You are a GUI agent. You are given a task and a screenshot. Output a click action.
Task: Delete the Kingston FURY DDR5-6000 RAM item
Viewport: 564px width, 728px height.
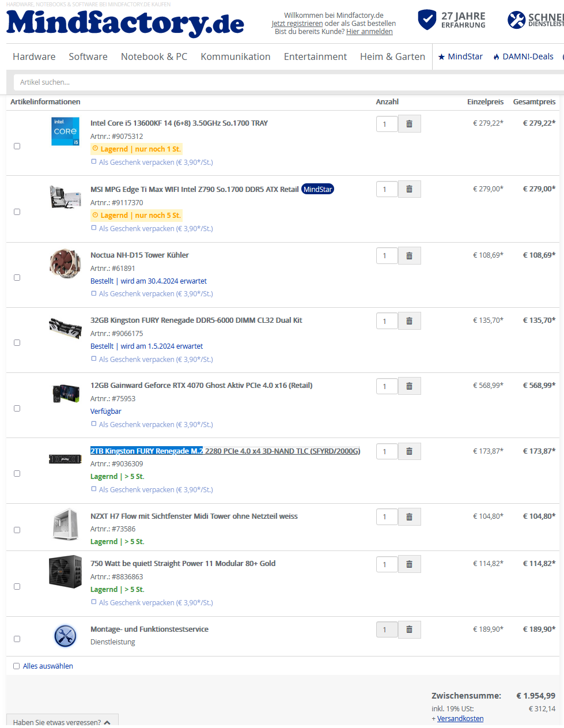pos(409,320)
